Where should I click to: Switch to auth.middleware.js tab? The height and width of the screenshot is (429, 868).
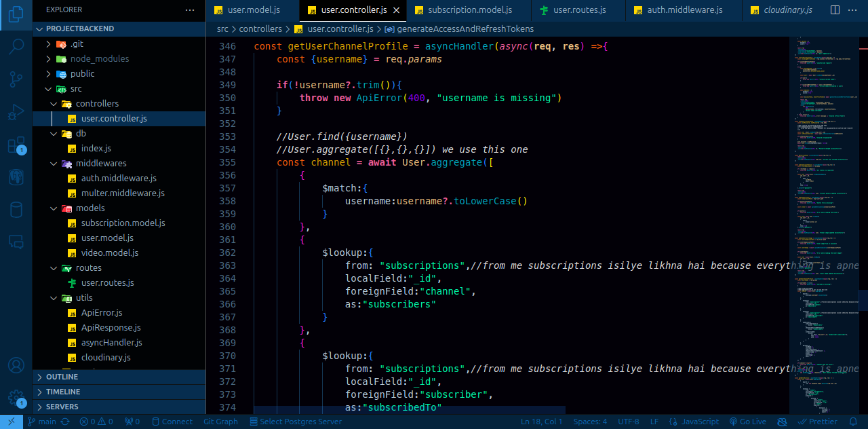pos(684,10)
